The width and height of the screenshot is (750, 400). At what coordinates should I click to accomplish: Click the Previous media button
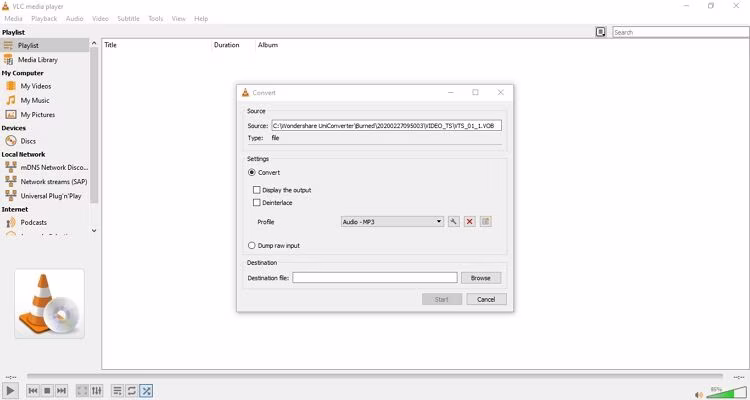pyautogui.click(x=33, y=391)
